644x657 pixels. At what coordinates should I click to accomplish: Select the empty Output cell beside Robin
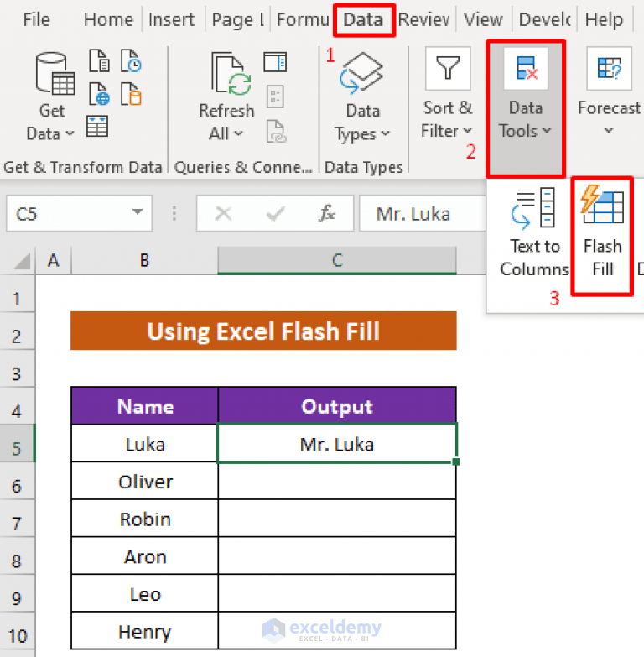coord(337,519)
